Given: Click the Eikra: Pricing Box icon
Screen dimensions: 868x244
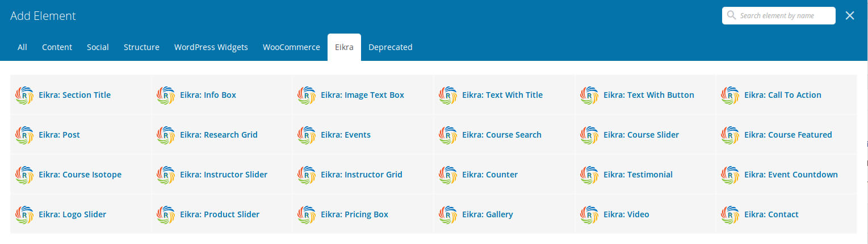Looking at the screenshot, I should (x=307, y=215).
